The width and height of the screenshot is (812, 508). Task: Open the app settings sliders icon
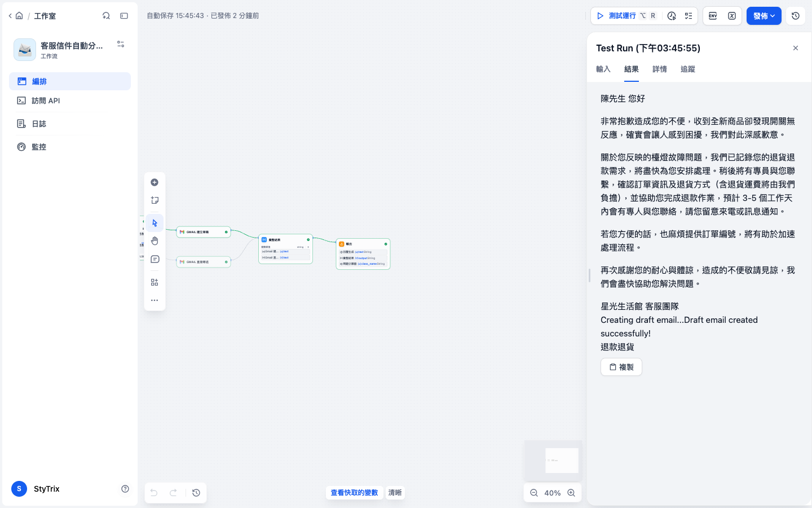[121, 44]
